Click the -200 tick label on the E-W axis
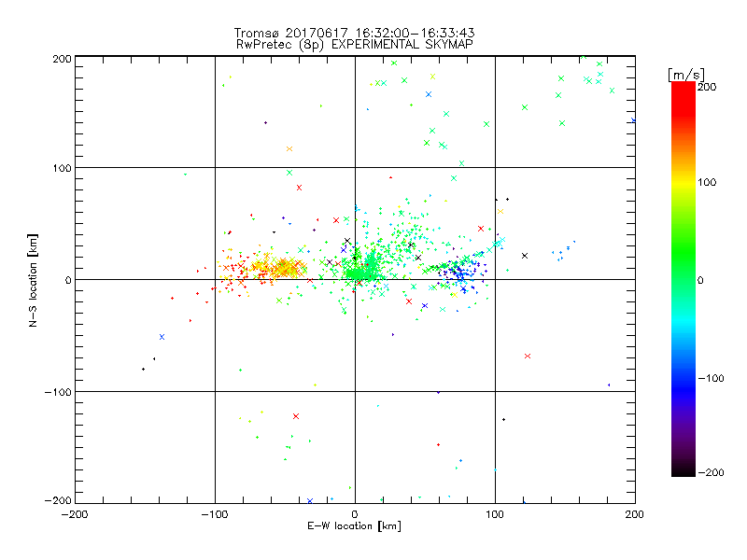 click(75, 514)
